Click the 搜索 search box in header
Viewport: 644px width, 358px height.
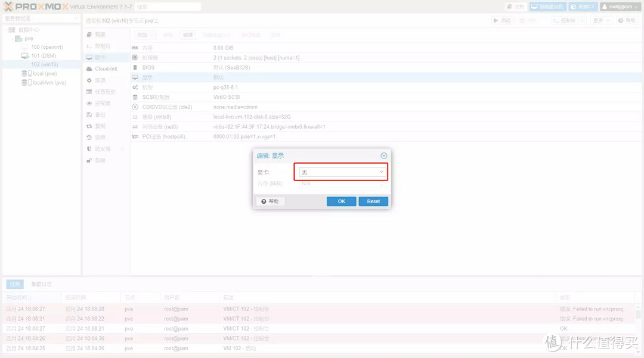[x=168, y=7]
